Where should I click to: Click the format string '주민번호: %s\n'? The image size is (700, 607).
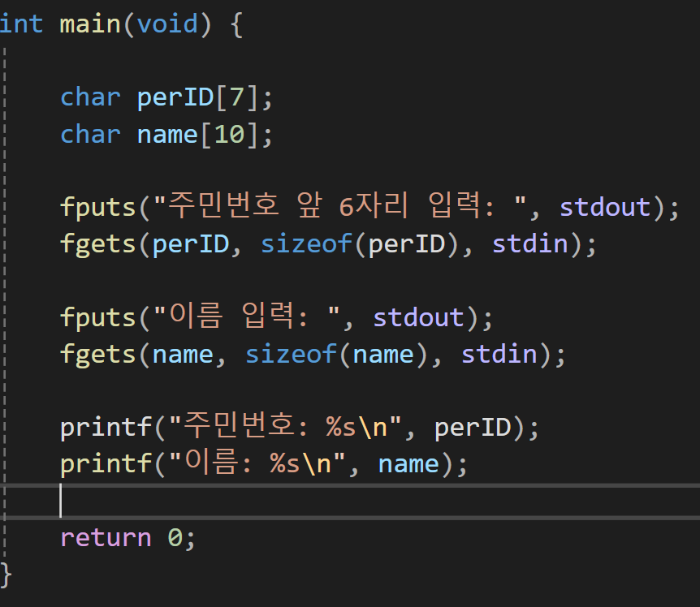pos(285,426)
